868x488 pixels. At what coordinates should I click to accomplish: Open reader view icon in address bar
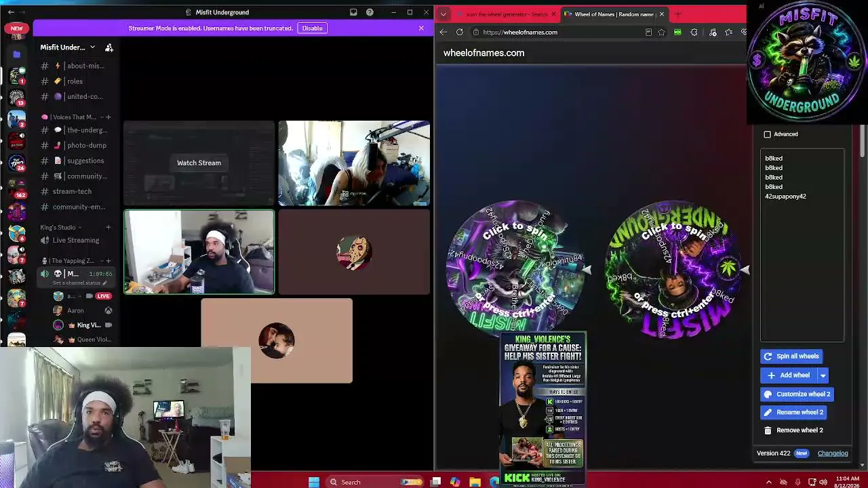tap(648, 33)
